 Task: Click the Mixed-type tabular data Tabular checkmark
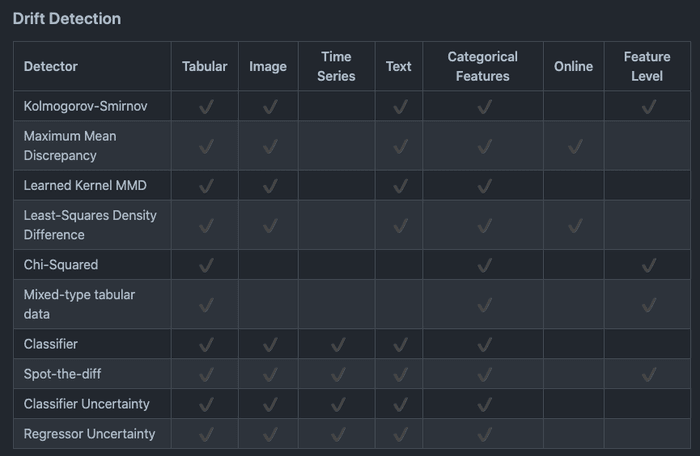(206, 304)
